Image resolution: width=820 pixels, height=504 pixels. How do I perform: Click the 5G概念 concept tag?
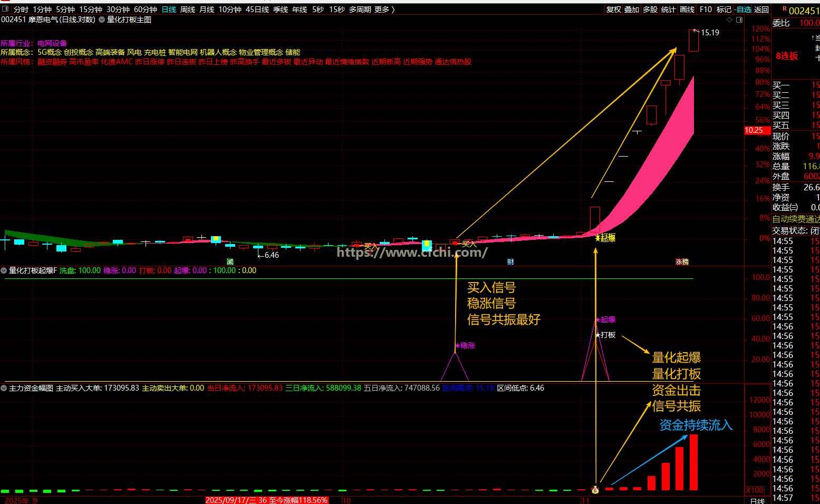pyautogui.click(x=50, y=52)
